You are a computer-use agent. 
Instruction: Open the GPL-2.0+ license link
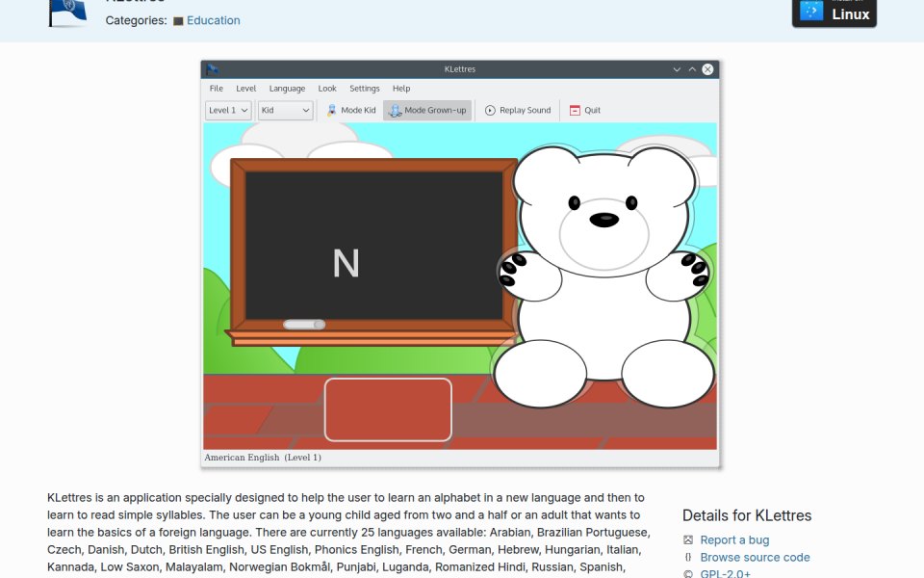pos(726,573)
